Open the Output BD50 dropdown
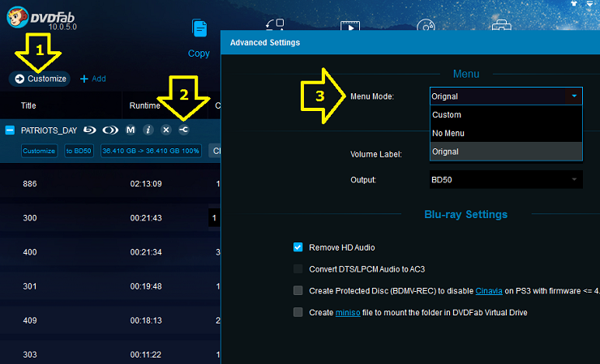This screenshot has width=600, height=364. click(506, 178)
